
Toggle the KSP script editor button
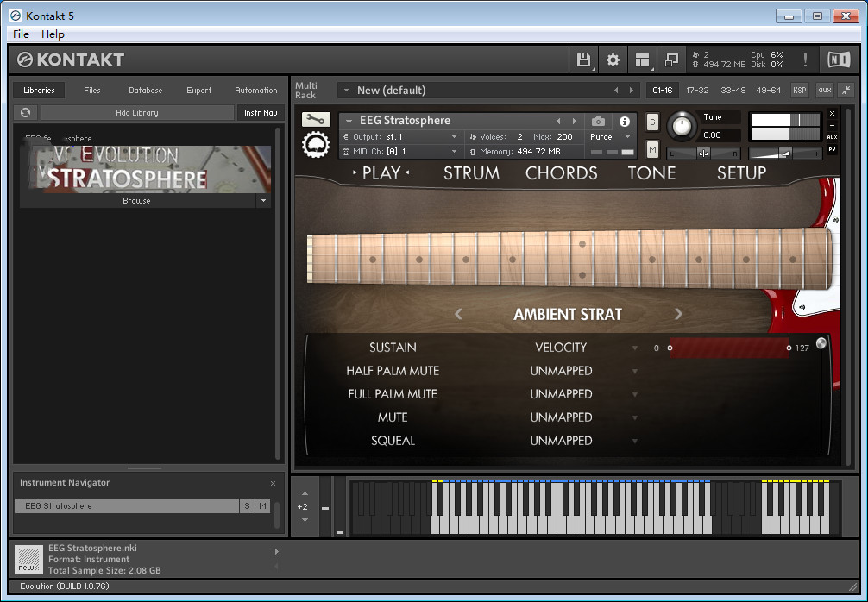[x=799, y=91]
